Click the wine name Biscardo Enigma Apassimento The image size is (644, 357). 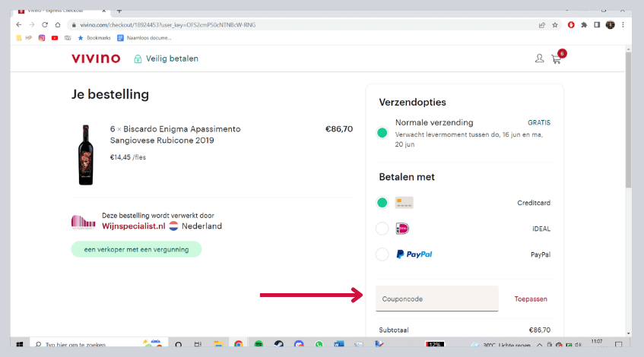(x=176, y=134)
